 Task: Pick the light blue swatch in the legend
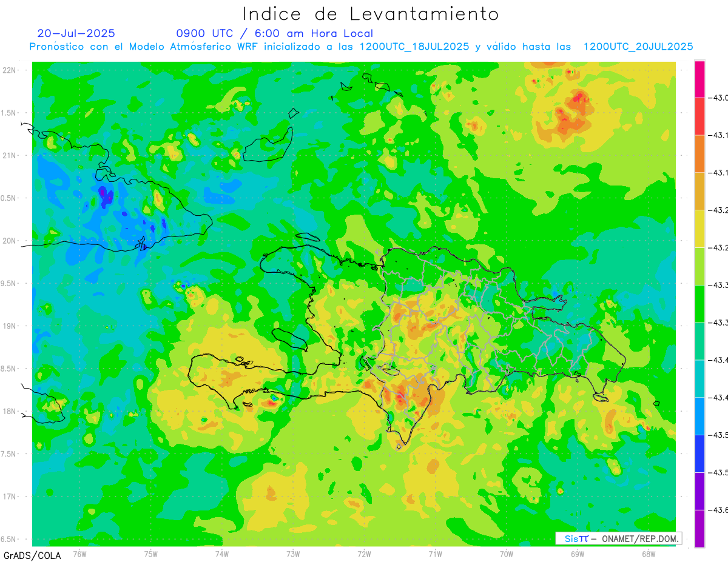(x=699, y=416)
